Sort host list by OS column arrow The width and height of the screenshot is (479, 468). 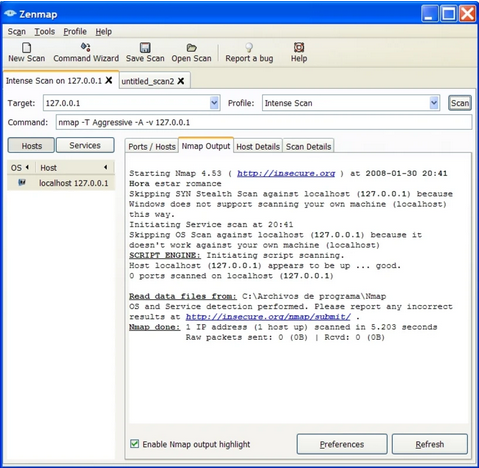[27, 167]
